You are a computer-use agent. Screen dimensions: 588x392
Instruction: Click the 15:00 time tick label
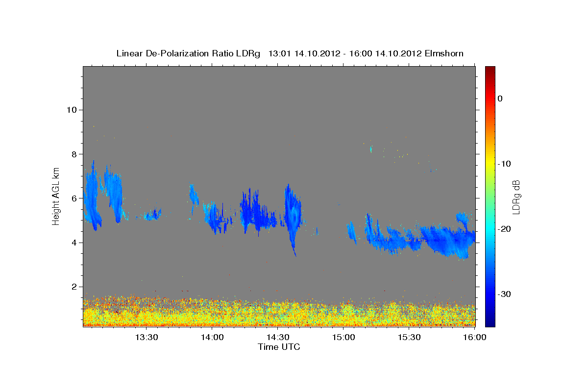tap(344, 337)
